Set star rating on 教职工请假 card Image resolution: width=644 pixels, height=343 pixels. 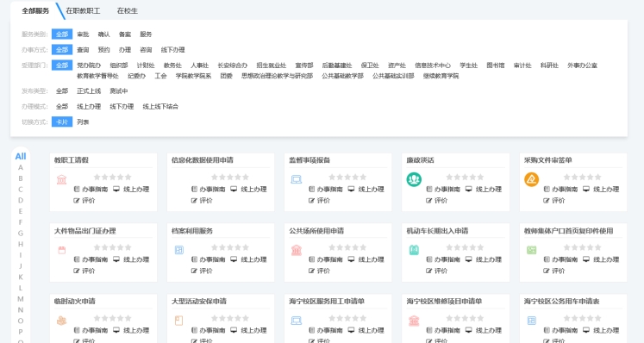click(x=113, y=177)
